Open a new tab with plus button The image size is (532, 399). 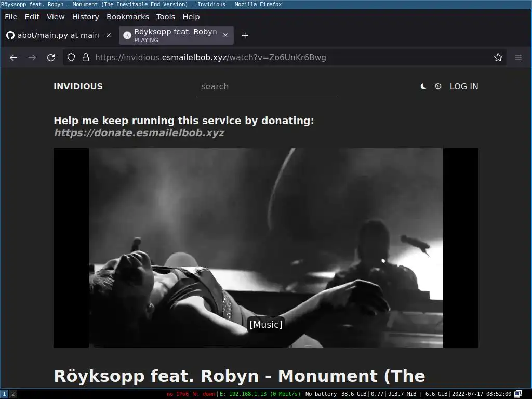click(x=245, y=36)
